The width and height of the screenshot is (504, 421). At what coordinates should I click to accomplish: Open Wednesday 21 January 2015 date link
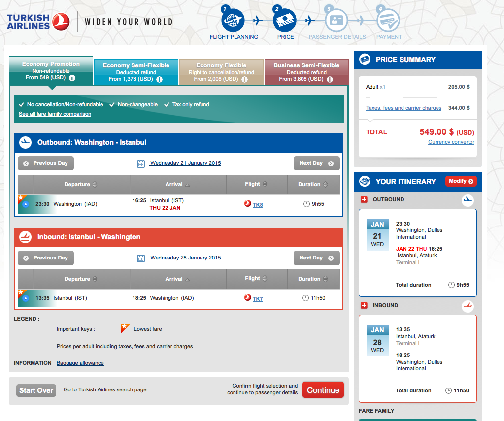185,163
